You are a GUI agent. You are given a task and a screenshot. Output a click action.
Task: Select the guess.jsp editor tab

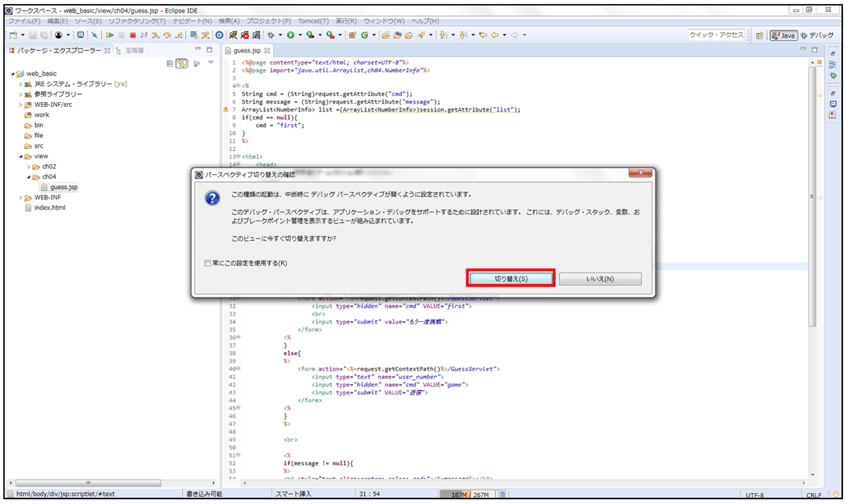(x=246, y=50)
